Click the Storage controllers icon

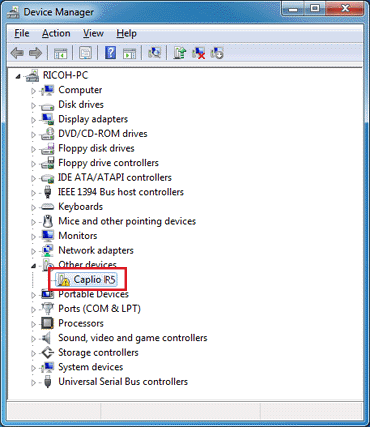[x=47, y=352]
